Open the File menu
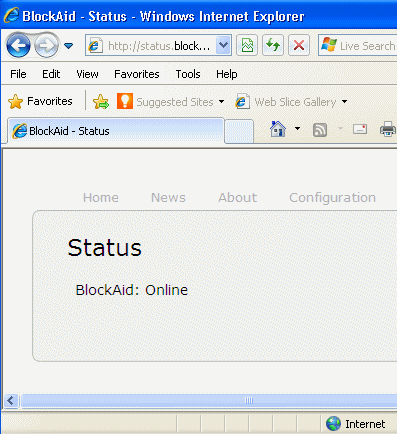Viewport: 397px width, 434px height. tap(18, 74)
